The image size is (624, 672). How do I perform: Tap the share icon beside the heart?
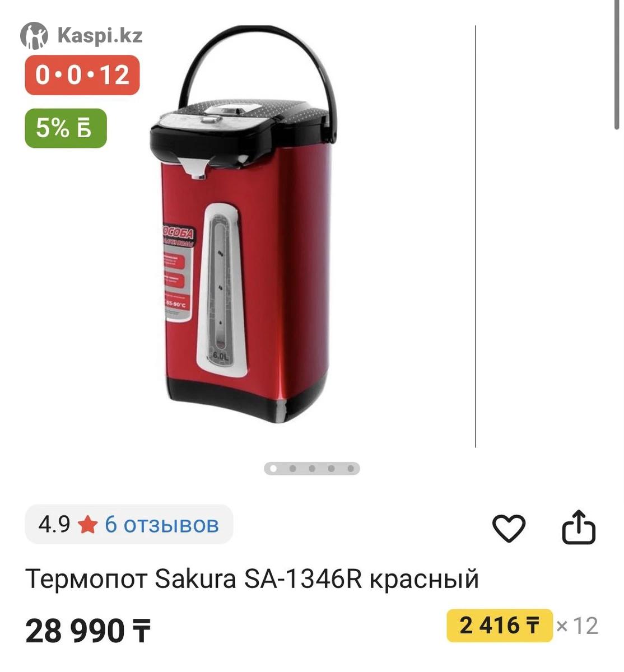(x=579, y=527)
